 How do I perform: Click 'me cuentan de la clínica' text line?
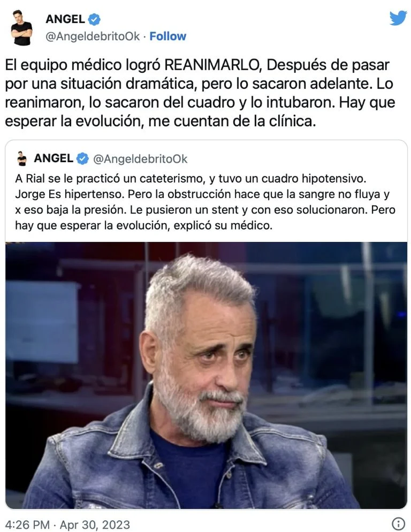point(232,121)
